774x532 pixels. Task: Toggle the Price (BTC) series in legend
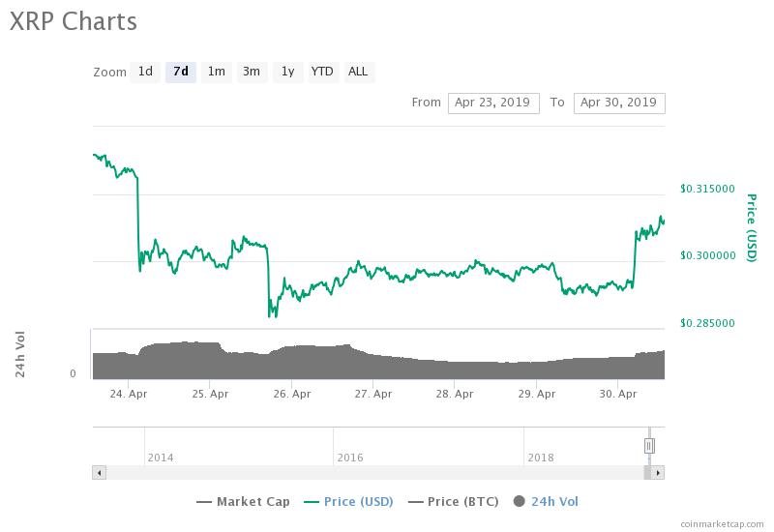pyautogui.click(x=453, y=501)
